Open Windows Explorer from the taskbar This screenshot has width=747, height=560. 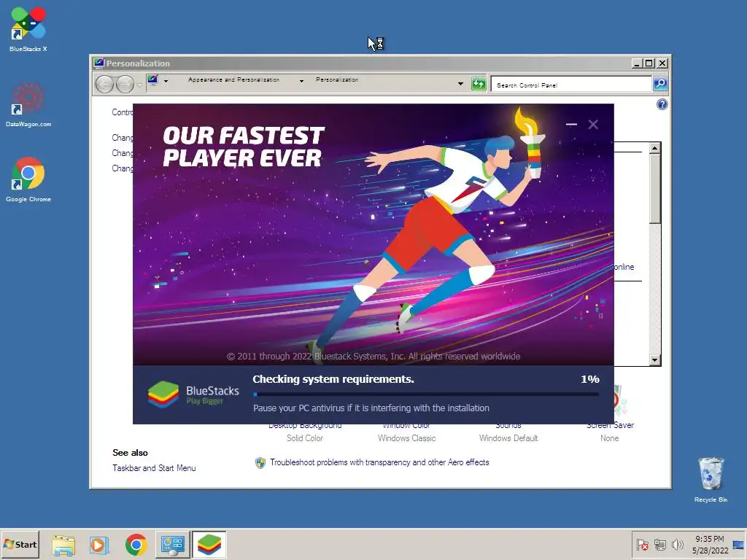(x=63, y=545)
